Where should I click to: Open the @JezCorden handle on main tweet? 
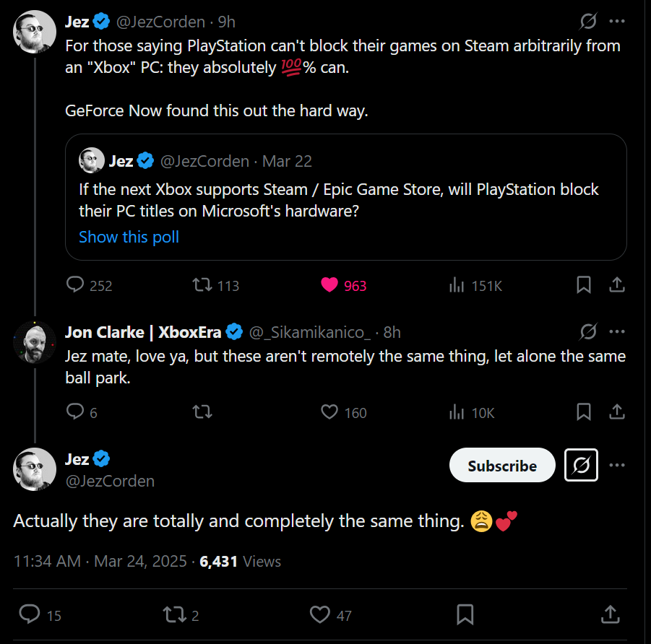(x=110, y=481)
